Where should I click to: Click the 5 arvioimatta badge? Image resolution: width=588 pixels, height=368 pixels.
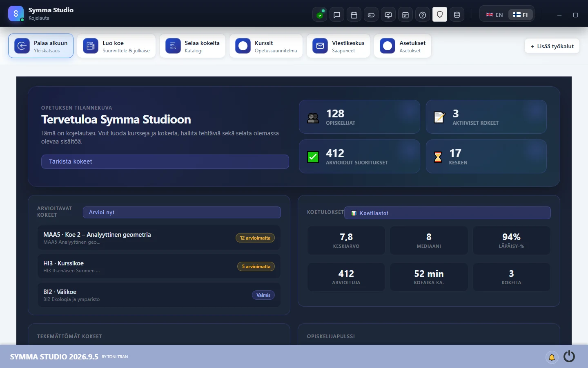click(256, 267)
